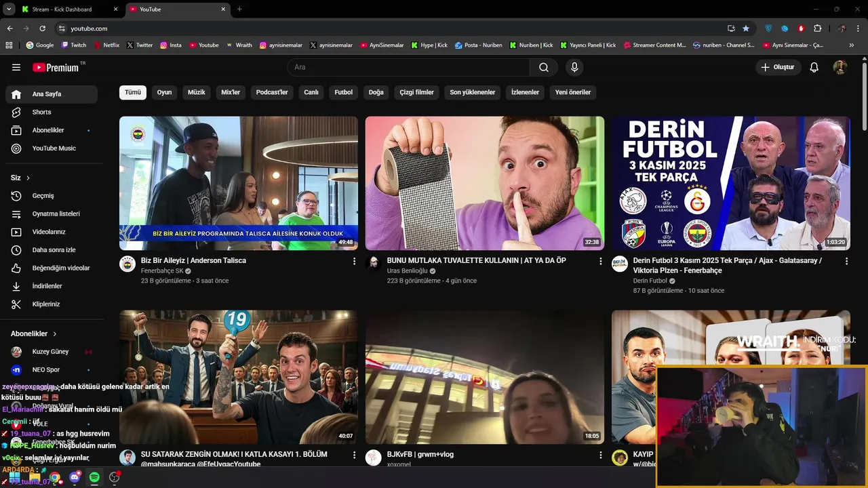The height and width of the screenshot is (488, 868).
Task: Select the Futbol filter chip
Action: point(344,92)
